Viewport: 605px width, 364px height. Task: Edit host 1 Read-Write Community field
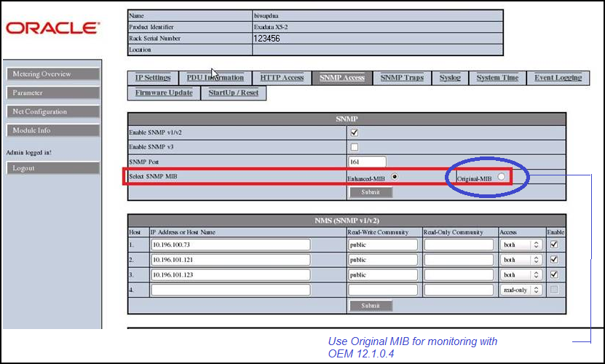[383, 245]
